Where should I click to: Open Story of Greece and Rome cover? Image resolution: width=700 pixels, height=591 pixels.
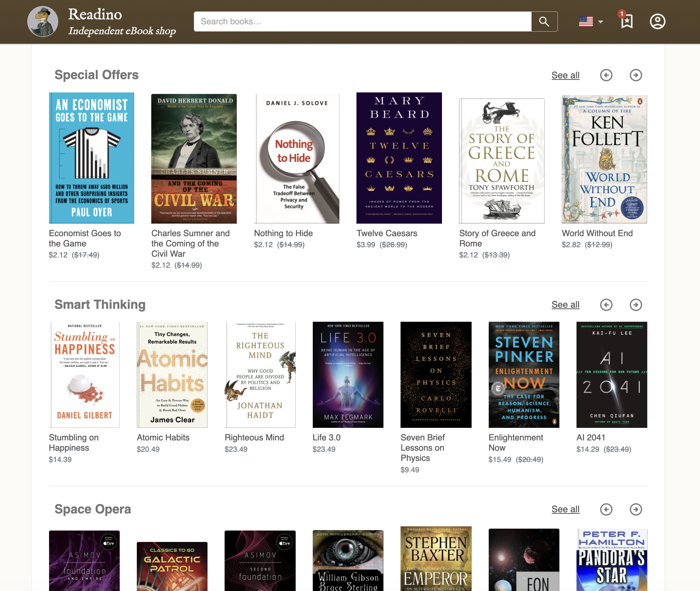pyautogui.click(x=502, y=161)
